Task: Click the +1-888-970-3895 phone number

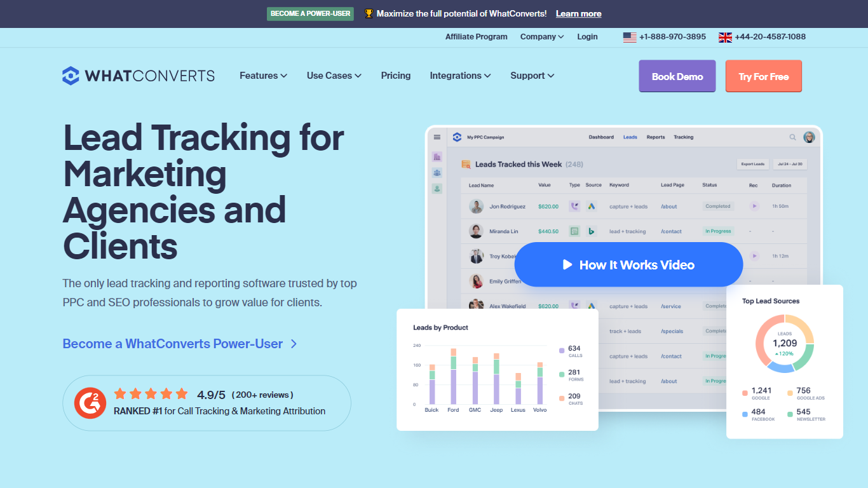Action: (x=672, y=37)
